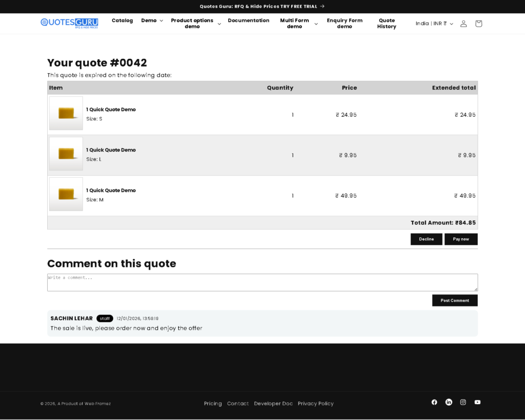
Task: Open the Quote History page
Action: pos(387,24)
